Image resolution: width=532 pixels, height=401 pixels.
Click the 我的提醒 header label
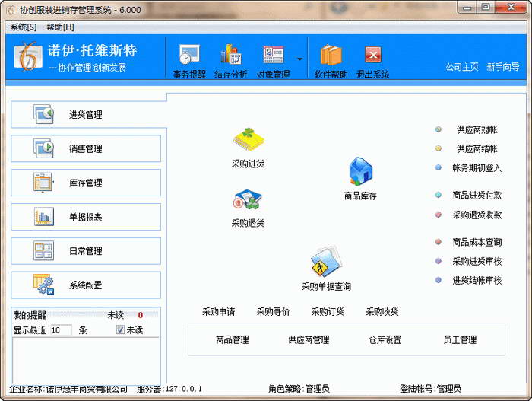[30, 315]
